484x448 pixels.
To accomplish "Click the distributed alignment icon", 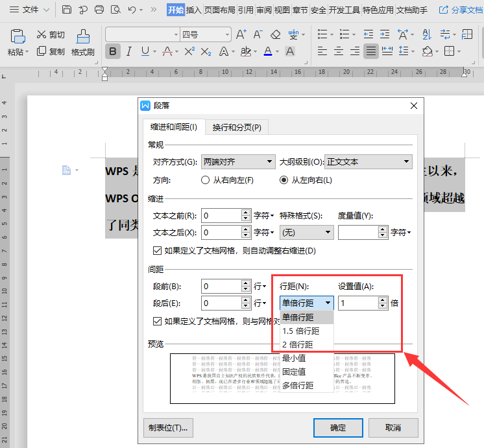I will point(387,51).
